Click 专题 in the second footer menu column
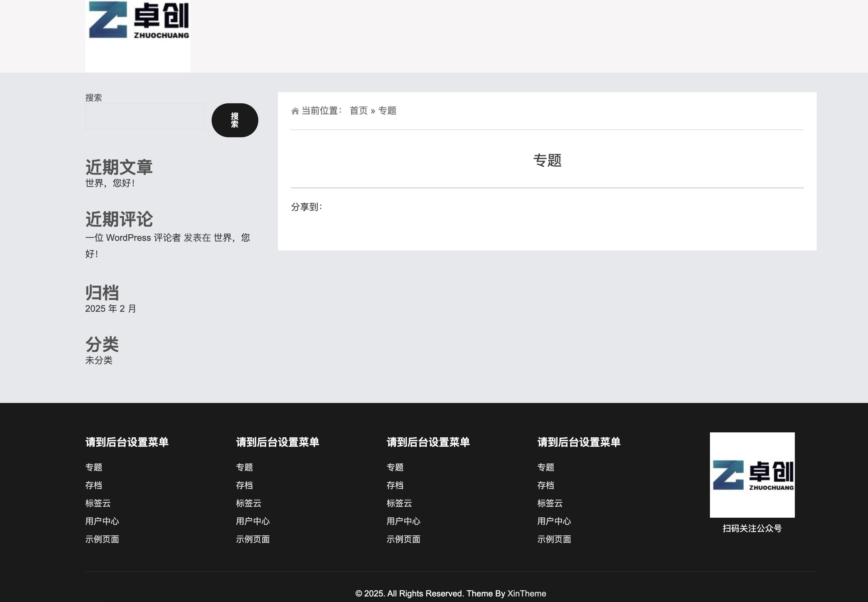The height and width of the screenshot is (602, 868). (x=245, y=467)
